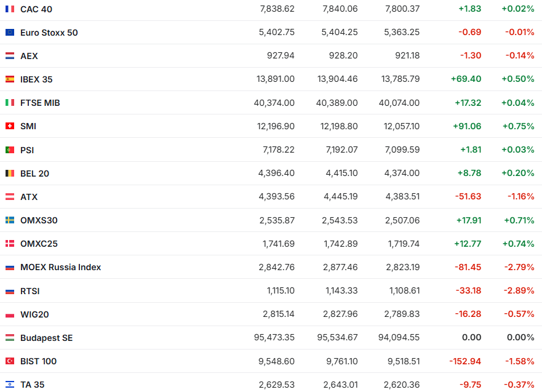
Task: Open the Euro Stoxx 50 index page
Action: (x=49, y=33)
